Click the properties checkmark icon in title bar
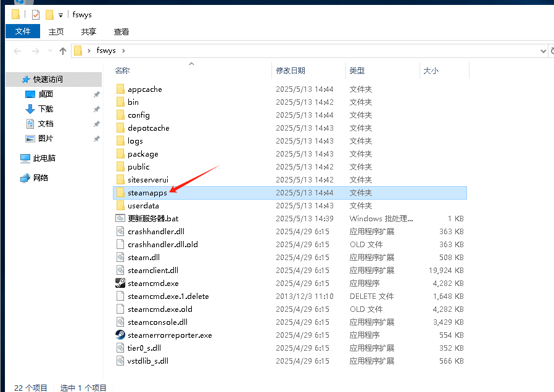The image size is (554, 392). (36, 14)
